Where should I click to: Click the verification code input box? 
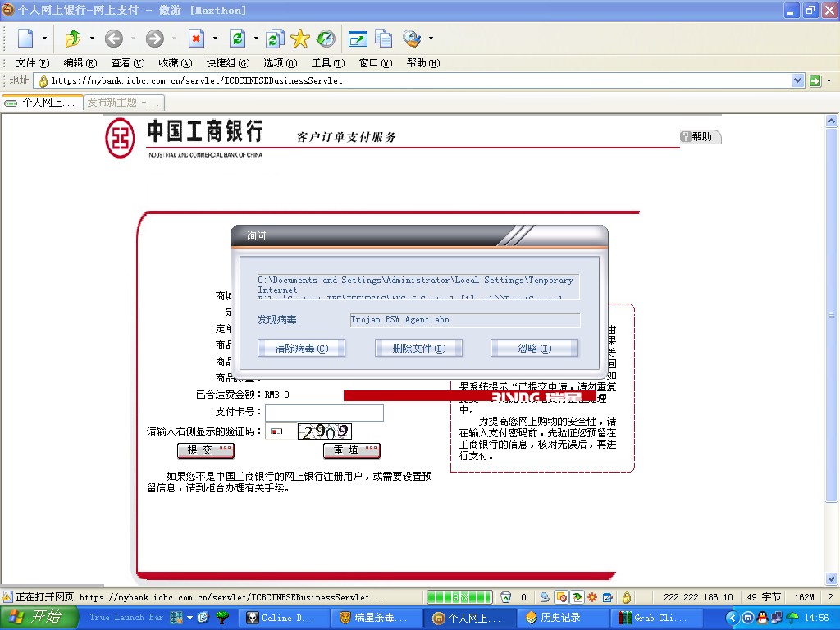pyautogui.click(x=281, y=431)
